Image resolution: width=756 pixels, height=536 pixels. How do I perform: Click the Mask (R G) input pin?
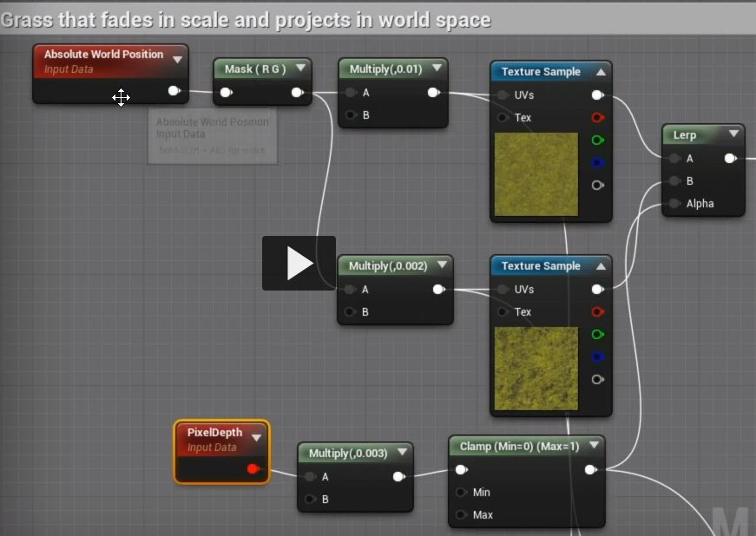pyautogui.click(x=227, y=92)
